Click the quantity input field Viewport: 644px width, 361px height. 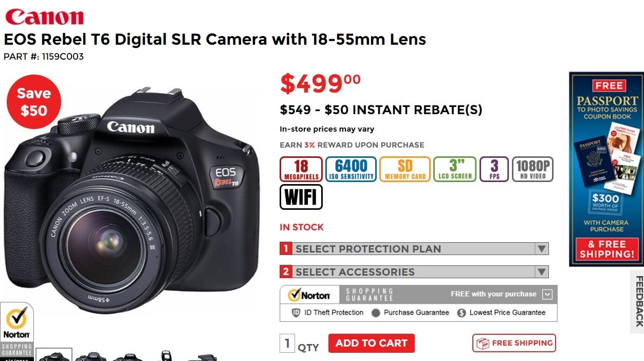[x=287, y=344]
